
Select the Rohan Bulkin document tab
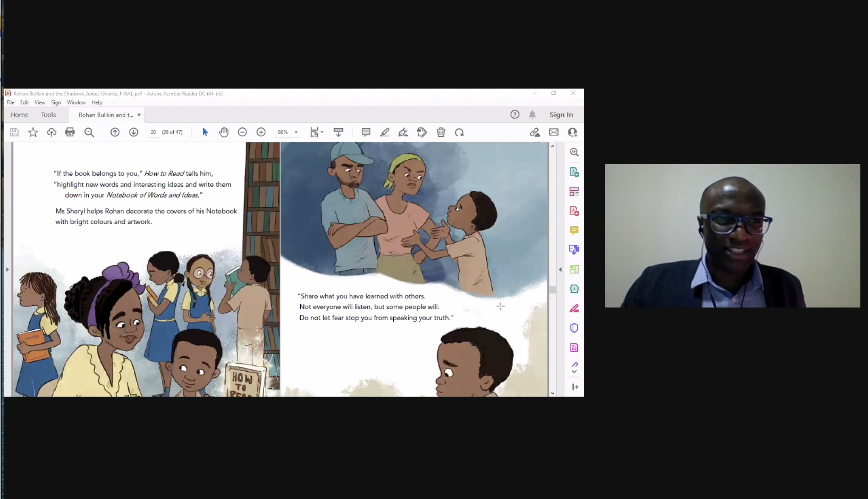pos(106,115)
